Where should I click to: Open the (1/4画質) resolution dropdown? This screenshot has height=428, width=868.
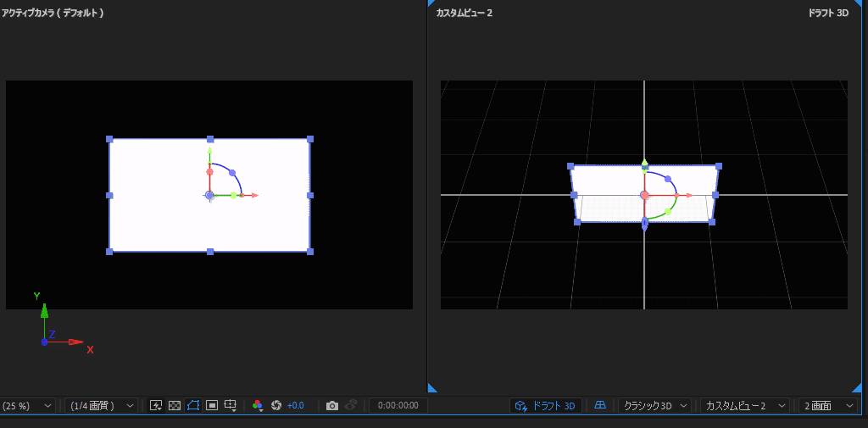[x=101, y=405]
